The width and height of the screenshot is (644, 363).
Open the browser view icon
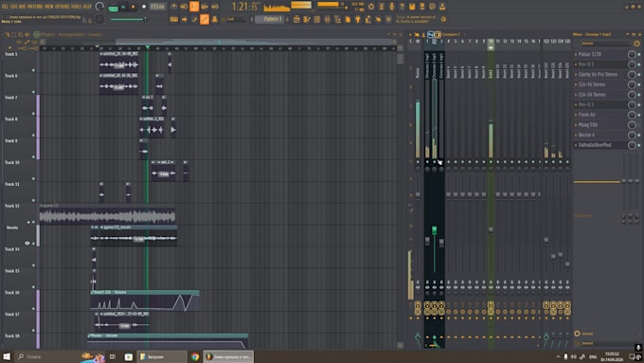[x=337, y=19]
